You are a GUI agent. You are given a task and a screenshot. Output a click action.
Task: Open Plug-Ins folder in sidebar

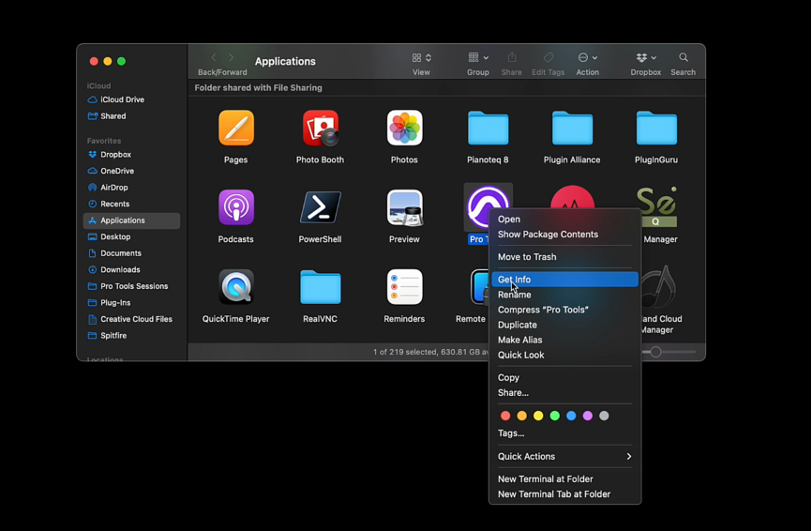tap(131, 302)
